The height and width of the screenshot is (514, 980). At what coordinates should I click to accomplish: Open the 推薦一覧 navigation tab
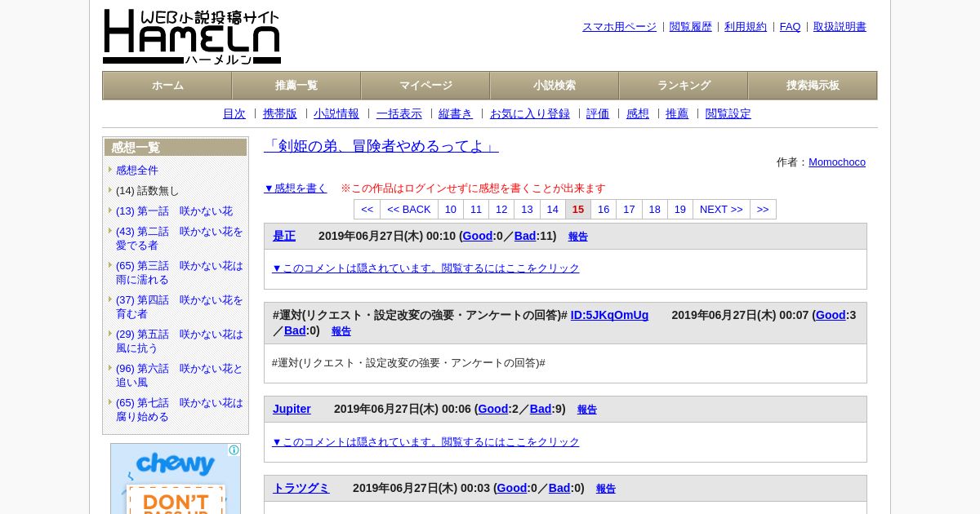[296, 86]
